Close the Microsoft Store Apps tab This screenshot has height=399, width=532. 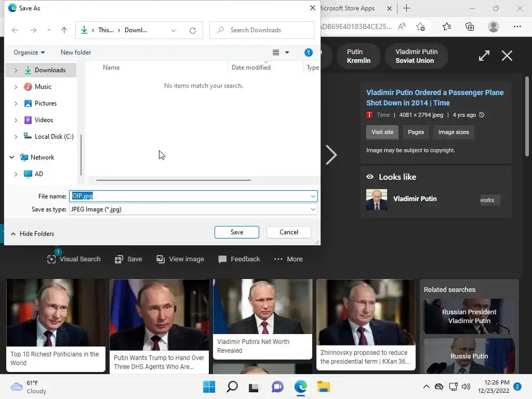click(x=390, y=8)
